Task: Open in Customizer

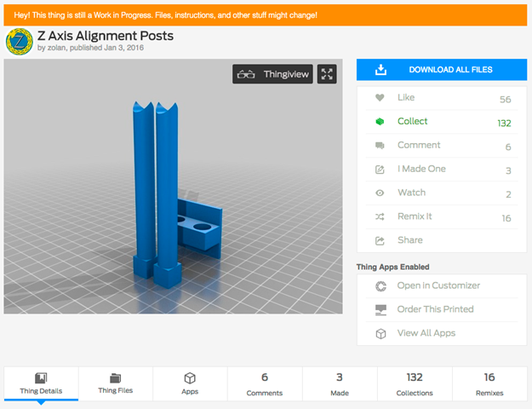Action: point(442,286)
